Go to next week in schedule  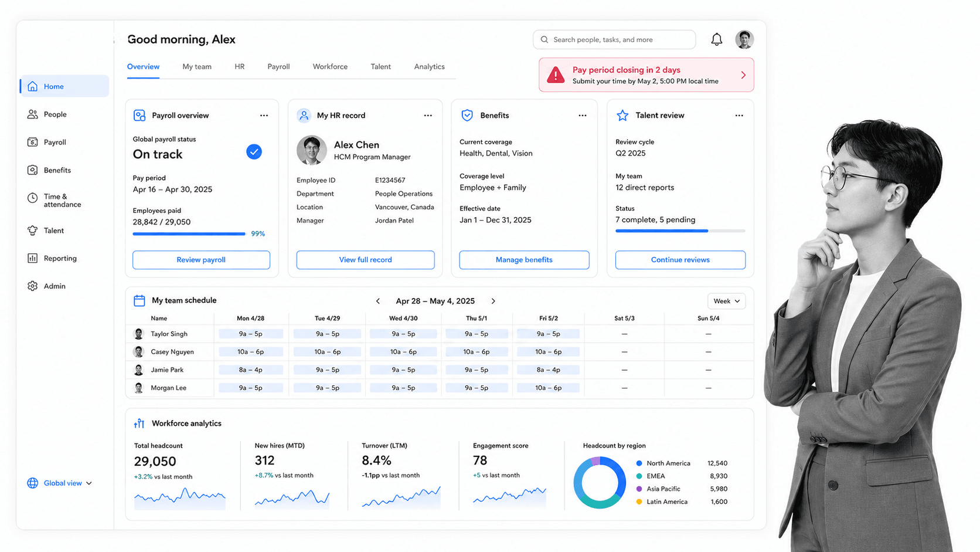pyautogui.click(x=494, y=301)
